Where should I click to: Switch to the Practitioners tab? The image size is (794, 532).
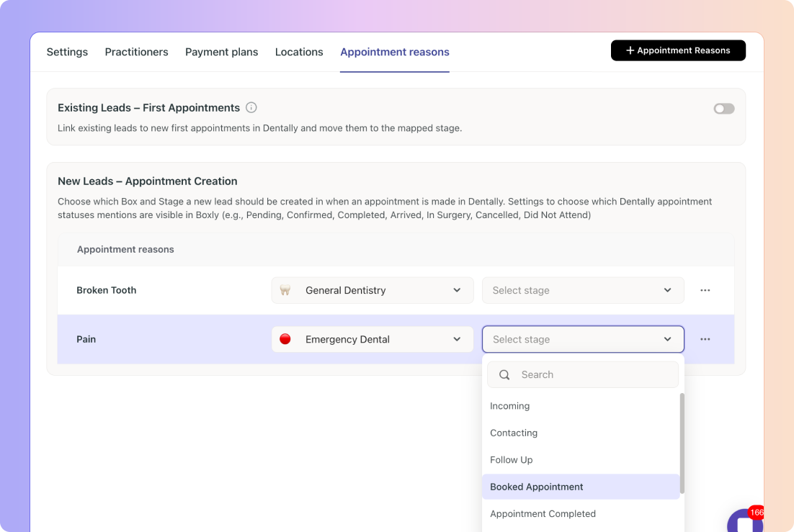pos(136,52)
